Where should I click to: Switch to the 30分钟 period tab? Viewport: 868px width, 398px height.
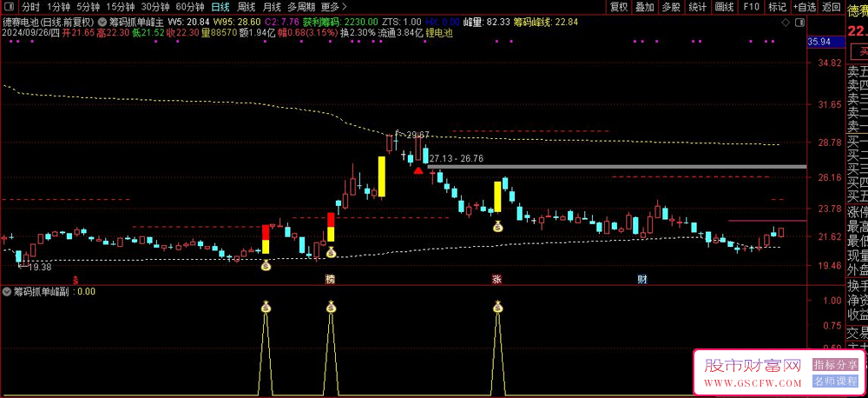tap(155, 7)
